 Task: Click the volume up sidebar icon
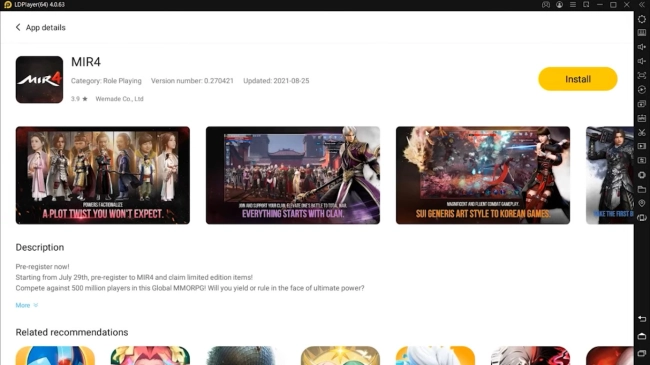[x=642, y=47]
